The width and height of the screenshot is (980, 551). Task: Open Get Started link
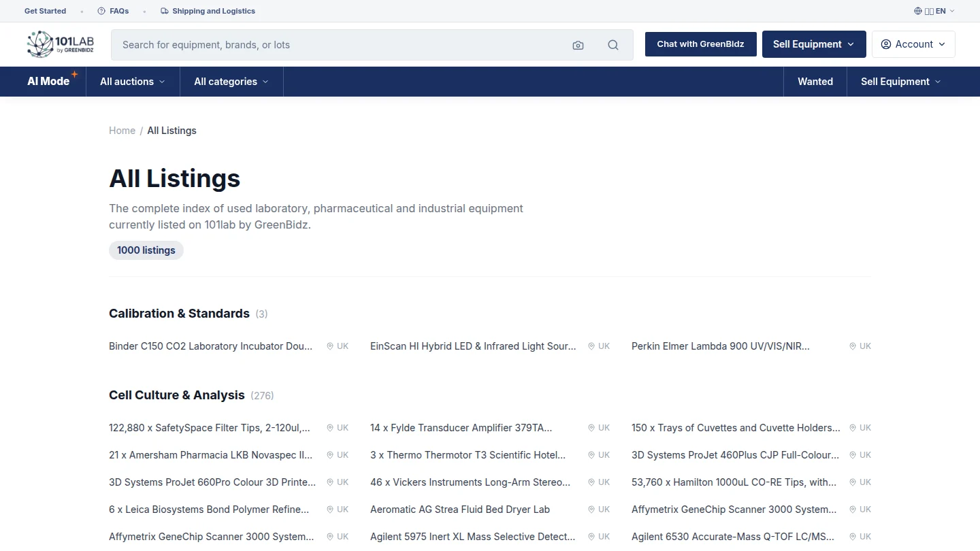[x=45, y=11]
